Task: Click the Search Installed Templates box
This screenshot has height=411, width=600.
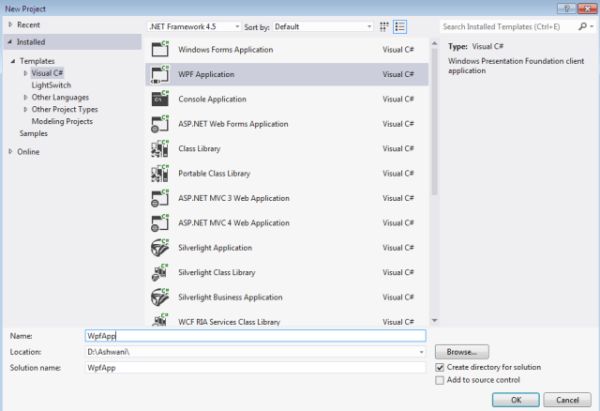Action: coord(509,26)
